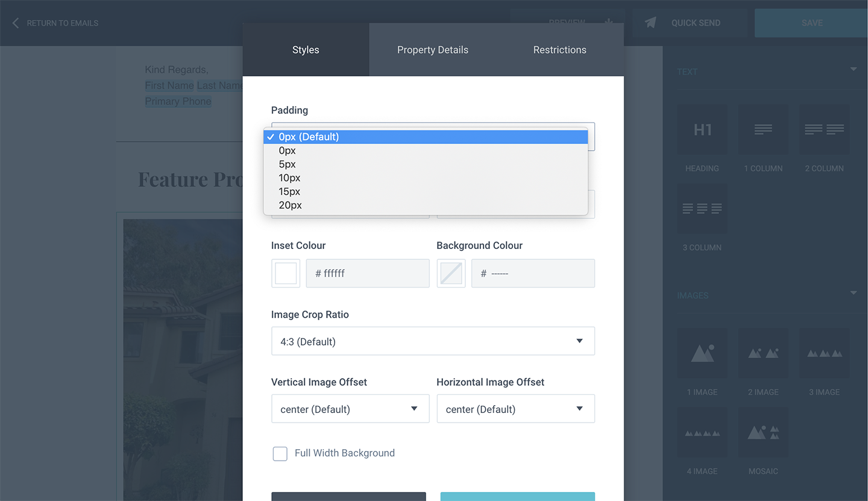Insert the 3 Column text block

point(702,209)
